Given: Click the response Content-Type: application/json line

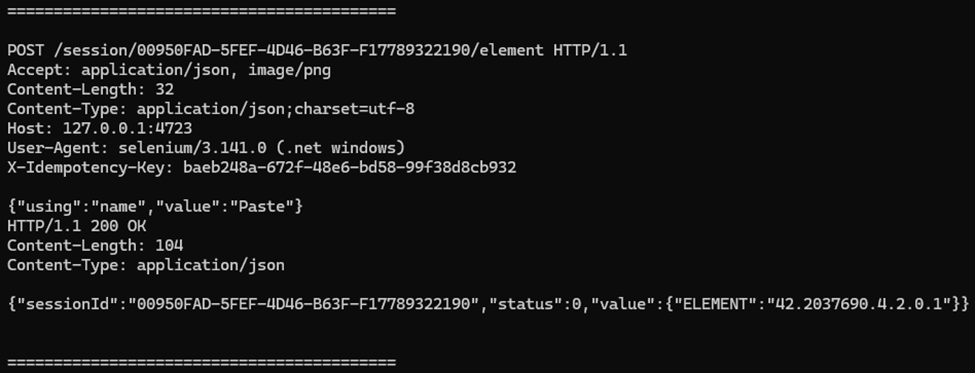Looking at the screenshot, I should (146, 265).
